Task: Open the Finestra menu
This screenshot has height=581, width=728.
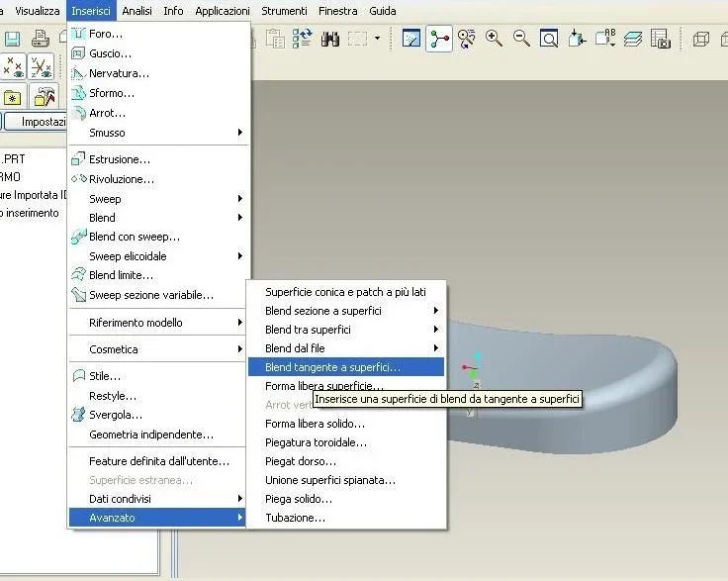Action: tap(338, 11)
